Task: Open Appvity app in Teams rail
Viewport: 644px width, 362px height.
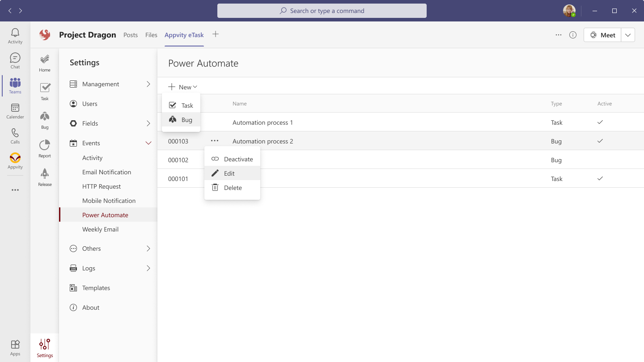Action: click(x=15, y=161)
